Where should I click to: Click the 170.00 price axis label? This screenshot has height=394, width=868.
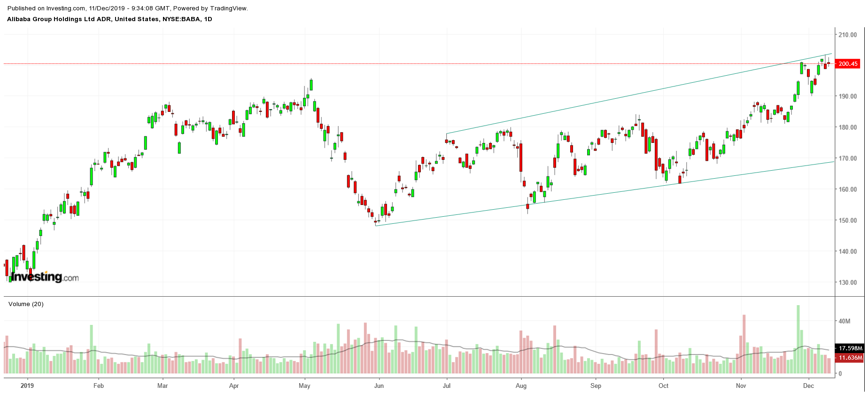[x=848, y=158]
